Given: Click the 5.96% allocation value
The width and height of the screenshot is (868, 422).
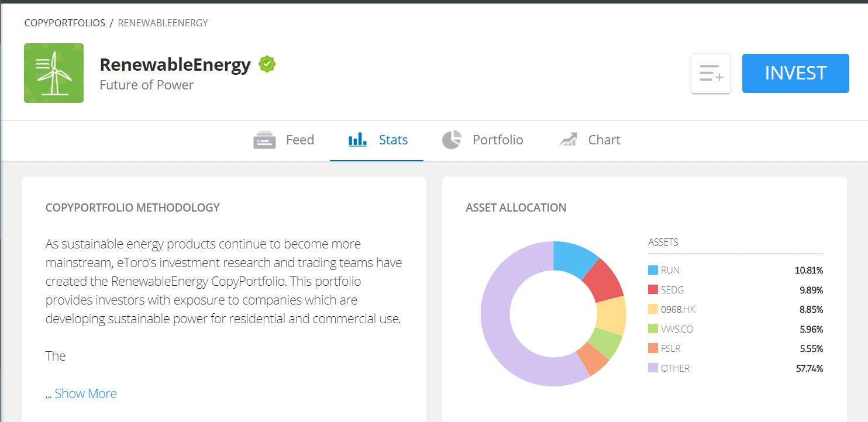Looking at the screenshot, I should point(811,329).
